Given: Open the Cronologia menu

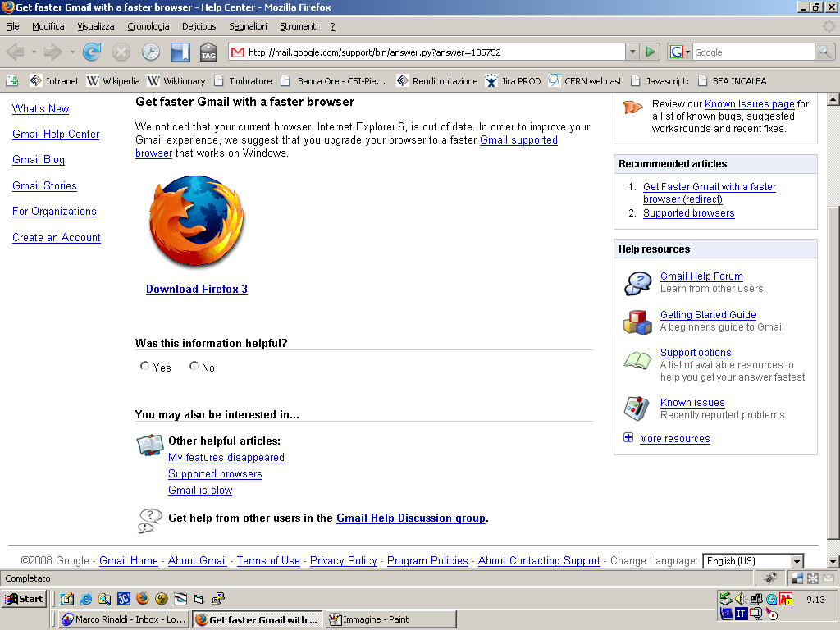Looking at the screenshot, I should coord(148,26).
